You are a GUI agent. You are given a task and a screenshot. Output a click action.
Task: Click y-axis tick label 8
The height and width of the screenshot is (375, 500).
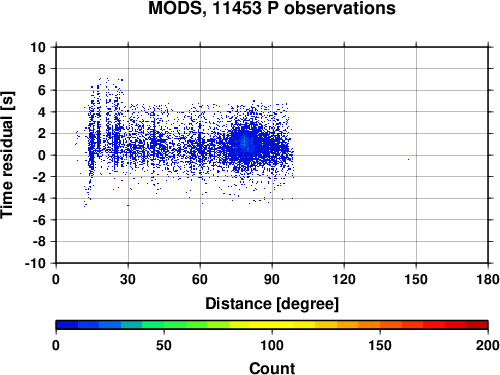(x=42, y=69)
